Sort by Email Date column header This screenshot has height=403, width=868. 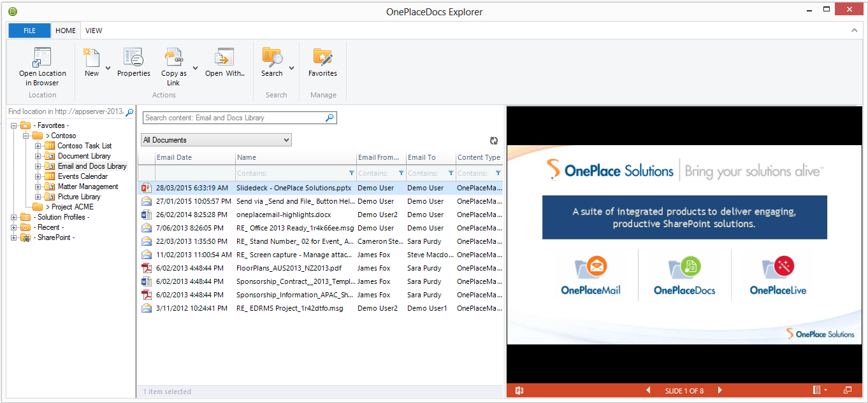(x=175, y=157)
